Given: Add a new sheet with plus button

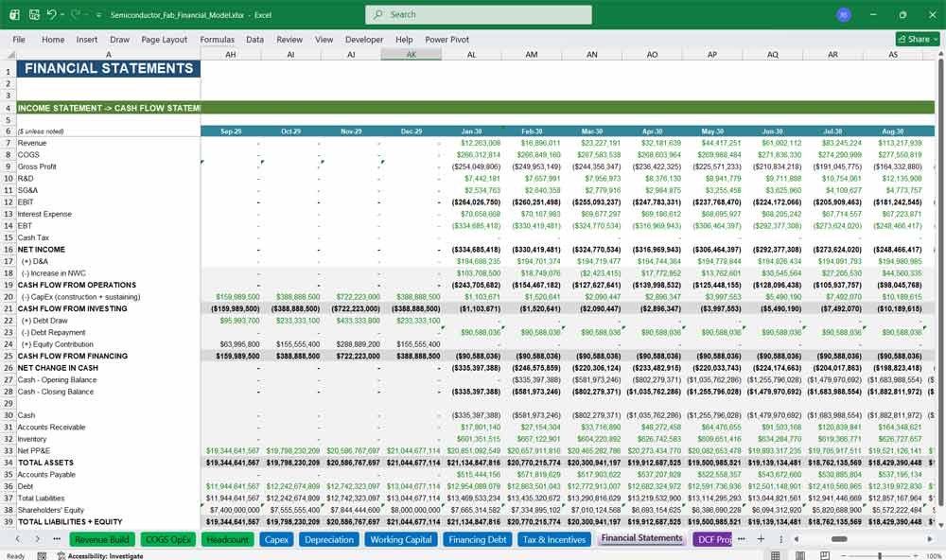Looking at the screenshot, I should click(x=761, y=539).
